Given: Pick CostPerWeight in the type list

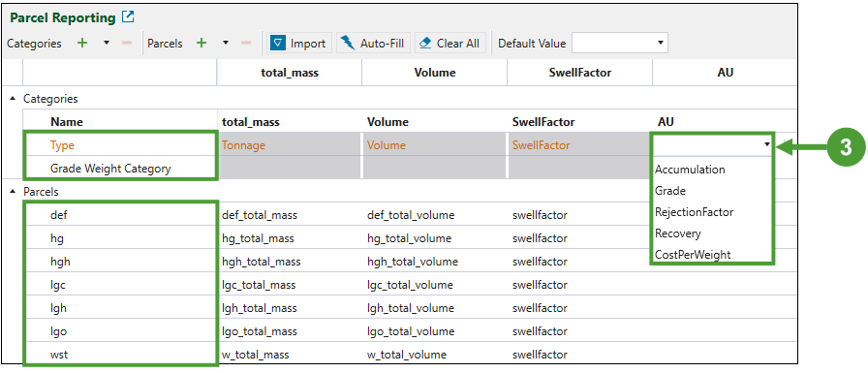Looking at the screenshot, I should coord(693,255).
